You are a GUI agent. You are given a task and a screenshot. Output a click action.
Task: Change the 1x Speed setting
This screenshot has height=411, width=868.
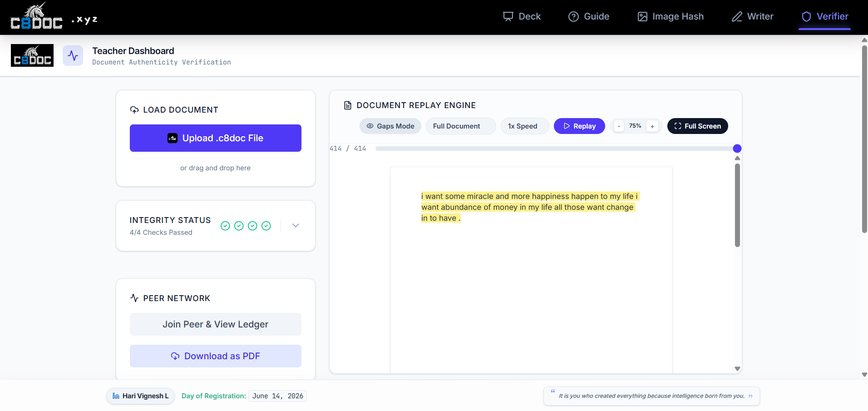pyautogui.click(x=525, y=126)
